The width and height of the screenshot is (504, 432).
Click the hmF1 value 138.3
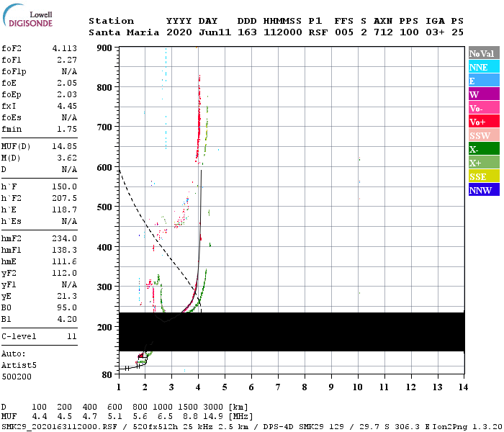65,250
